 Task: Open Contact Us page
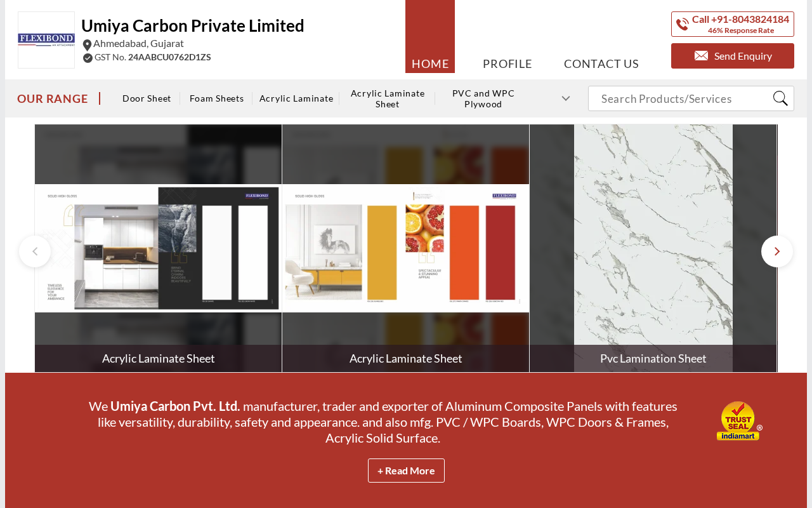tap(601, 63)
